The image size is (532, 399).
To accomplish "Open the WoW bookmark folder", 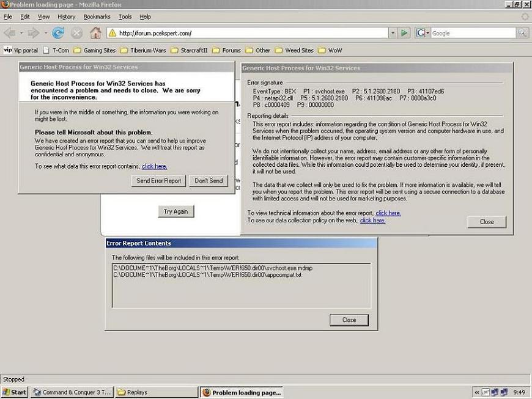I will point(330,50).
